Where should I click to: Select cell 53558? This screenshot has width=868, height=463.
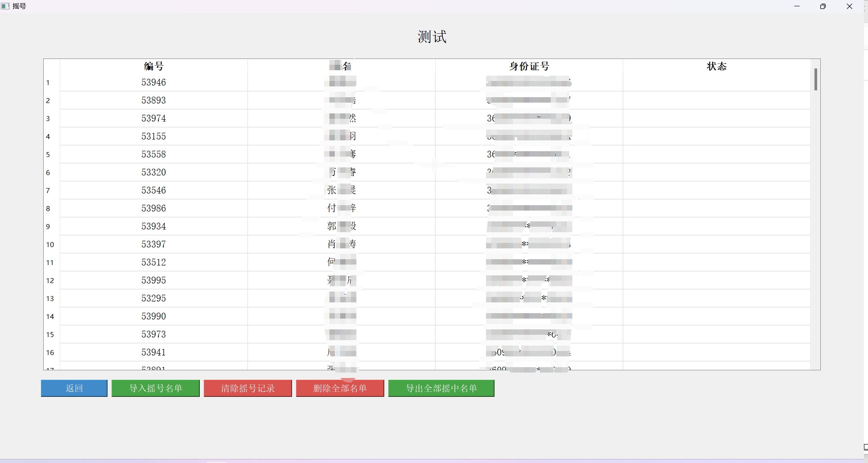click(x=154, y=154)
